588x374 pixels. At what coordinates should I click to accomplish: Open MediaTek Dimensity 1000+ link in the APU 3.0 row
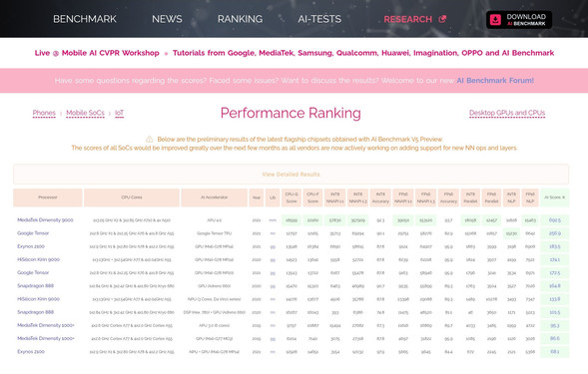point(46,325)
